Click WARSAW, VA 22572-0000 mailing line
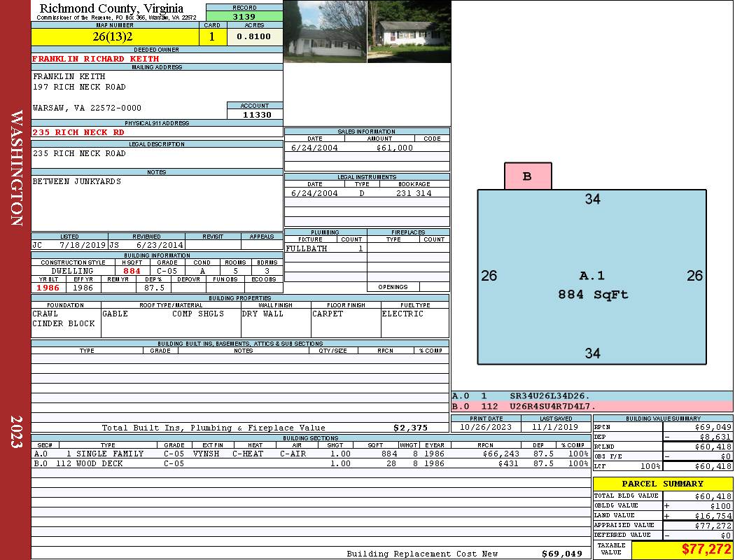735x560 pixels. click(87, 108)
